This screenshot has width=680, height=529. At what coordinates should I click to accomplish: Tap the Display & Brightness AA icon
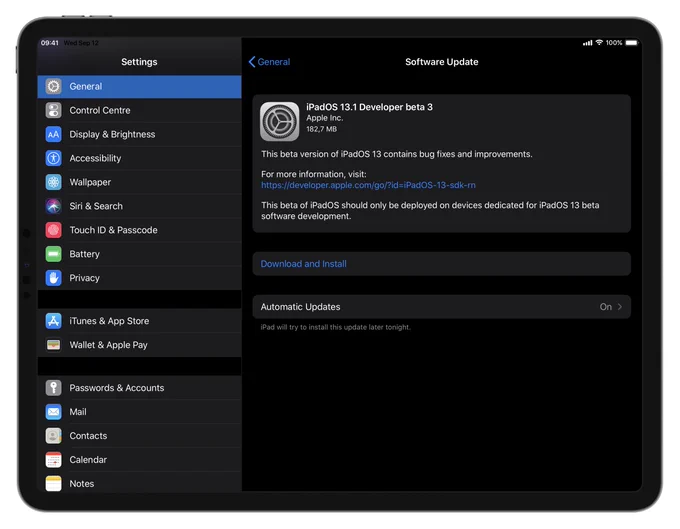coord(53,134)
